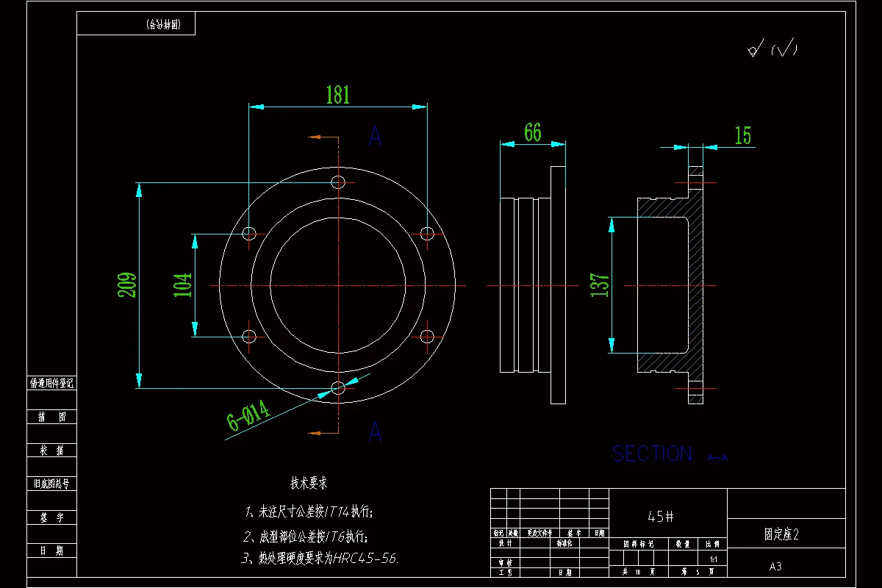This screenshot has height=588, width=882.
Task: Select the 处数 revision header cell
Action: point(513,533)
